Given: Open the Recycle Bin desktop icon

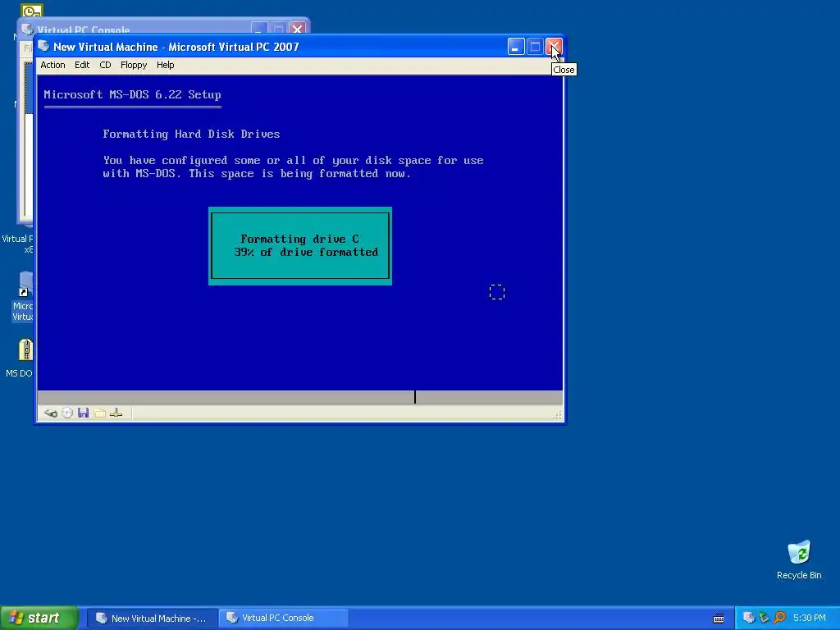Looking at the screenshot, I should (799, 559).
